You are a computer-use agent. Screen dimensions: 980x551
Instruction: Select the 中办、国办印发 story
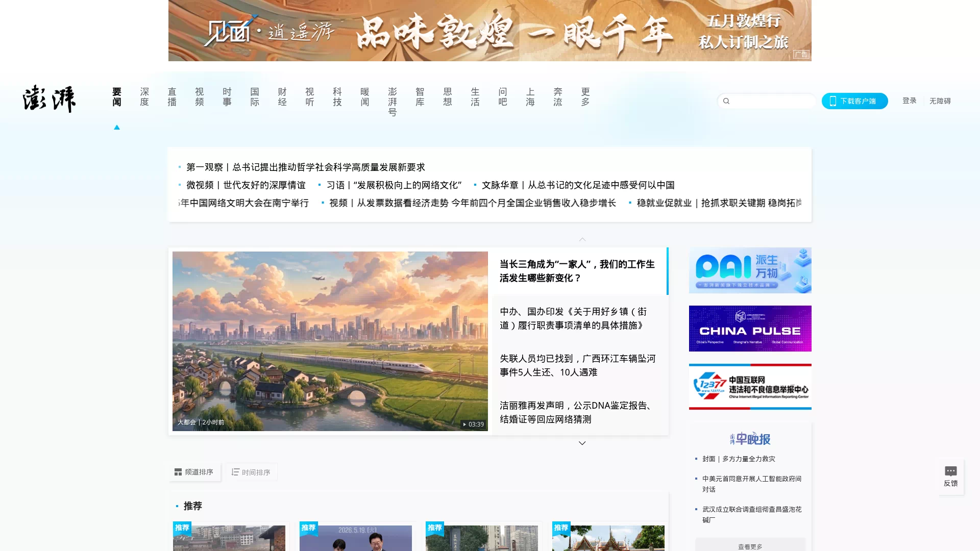574,318
